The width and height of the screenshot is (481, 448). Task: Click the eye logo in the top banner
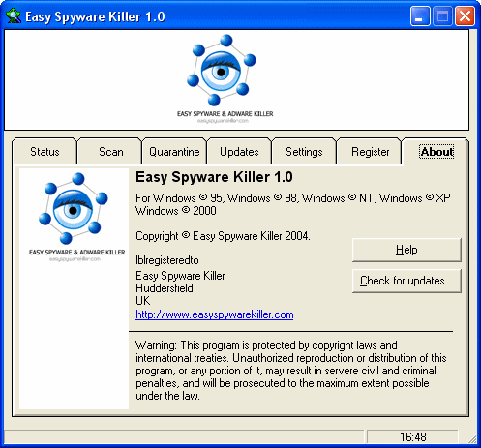pos(222,71)
